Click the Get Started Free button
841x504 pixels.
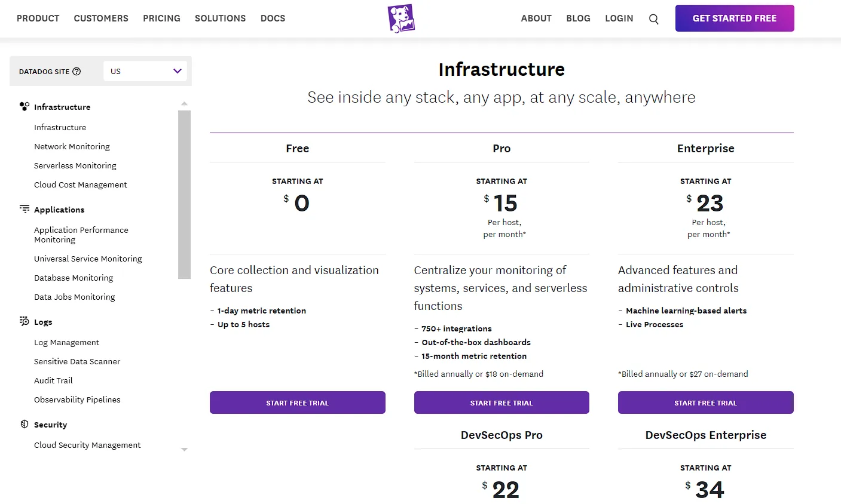click(735, 19)
